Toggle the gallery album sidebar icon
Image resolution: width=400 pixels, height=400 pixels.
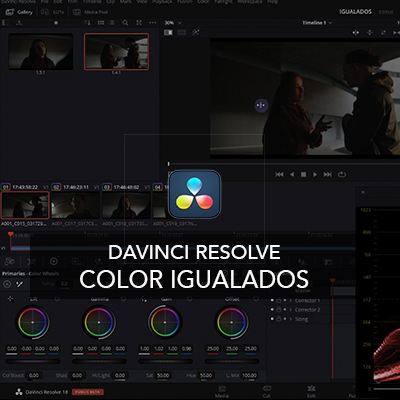point(5,23)
